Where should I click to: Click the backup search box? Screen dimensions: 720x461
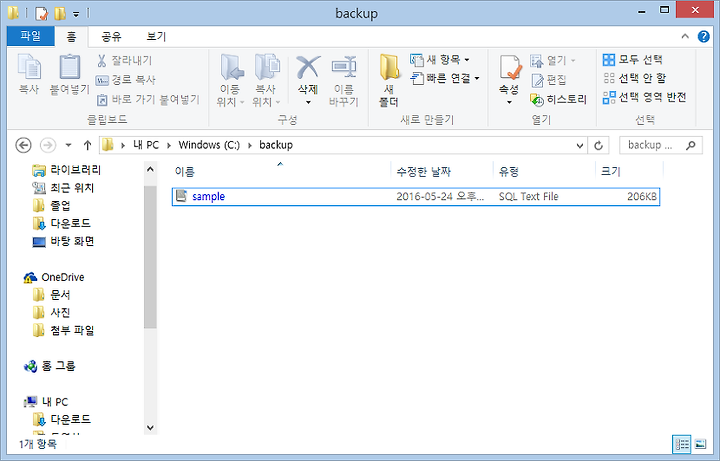pyautogui.click(x=661, y=145)
